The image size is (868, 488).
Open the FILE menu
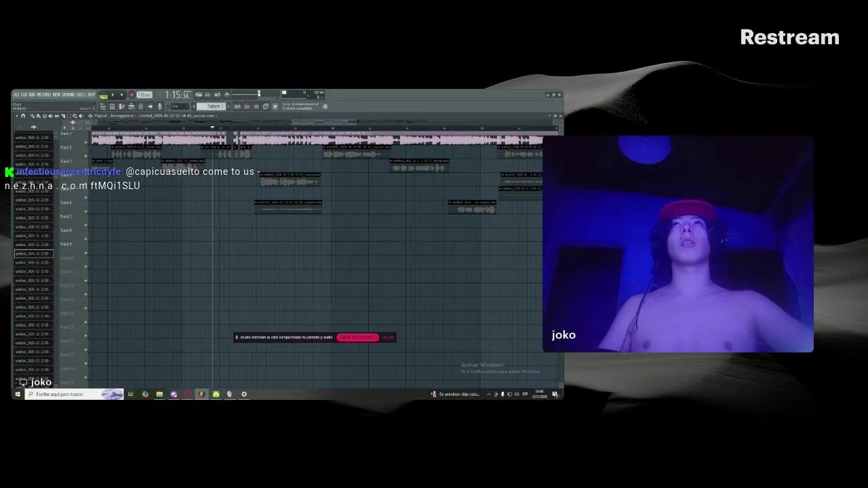[17, 94]
